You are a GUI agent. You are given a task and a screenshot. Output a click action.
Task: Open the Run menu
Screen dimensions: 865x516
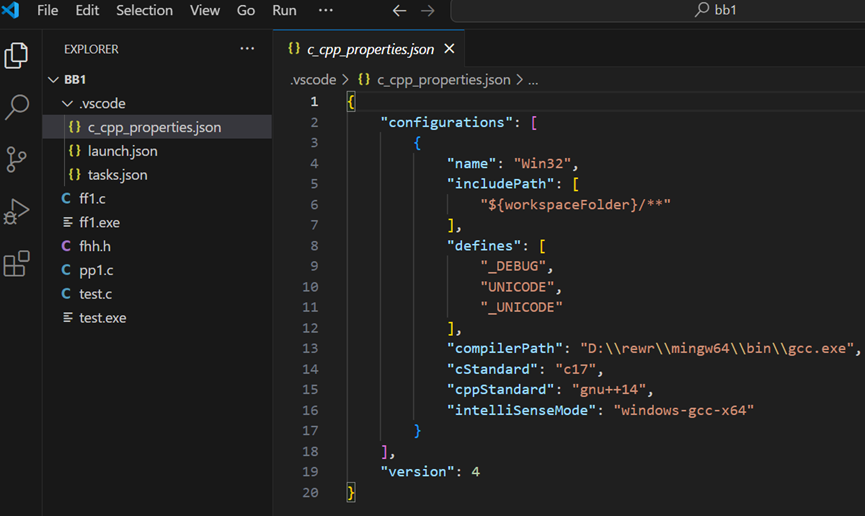click(x=284, y=10)
